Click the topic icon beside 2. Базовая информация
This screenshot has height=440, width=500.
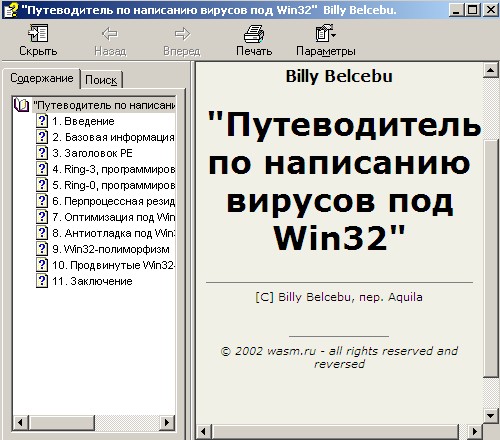tap(42, 137)
